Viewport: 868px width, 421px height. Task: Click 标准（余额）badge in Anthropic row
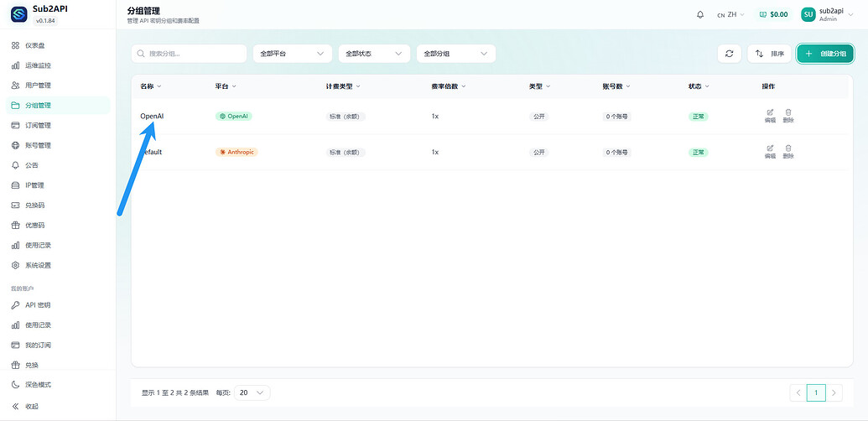[x=346, y=152]
